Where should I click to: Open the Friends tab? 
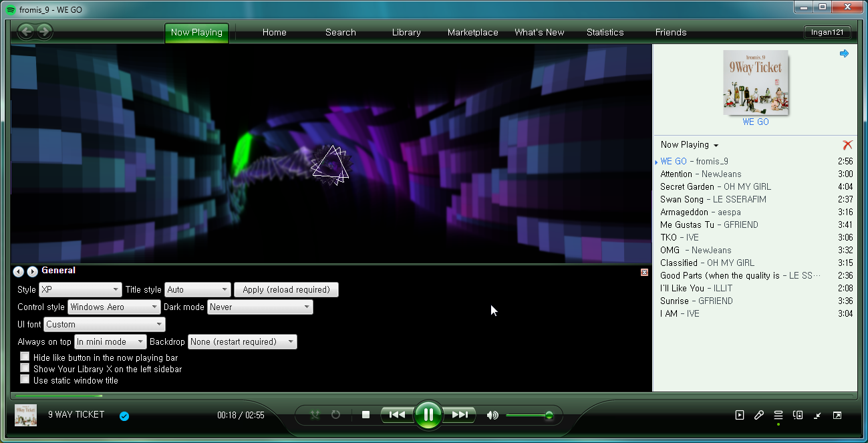[x=671, y=32]
